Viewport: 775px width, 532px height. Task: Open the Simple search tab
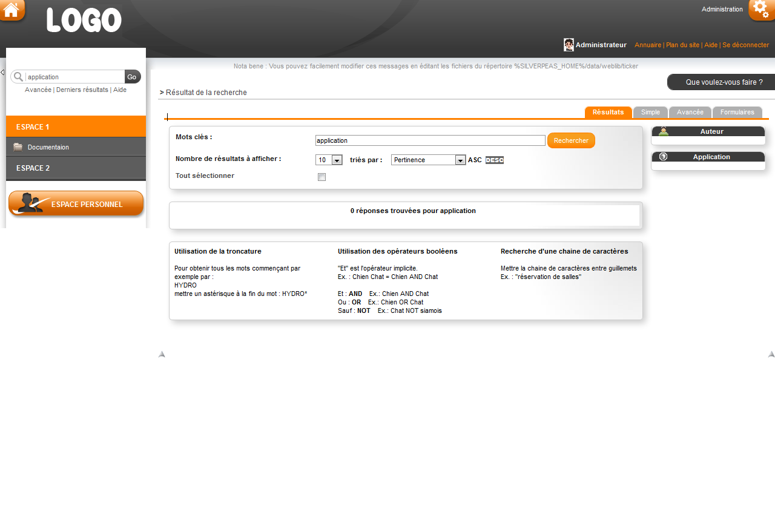[x=650, y=113]
